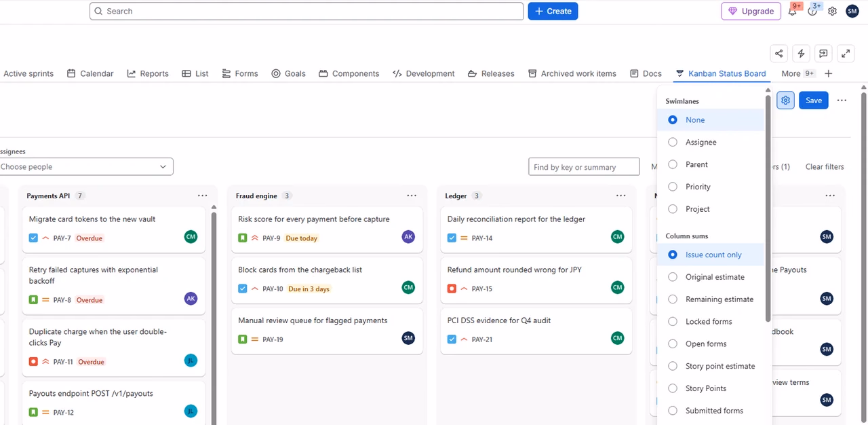
Task: Click the settings panel scrollbar
Action: [768, 207]
